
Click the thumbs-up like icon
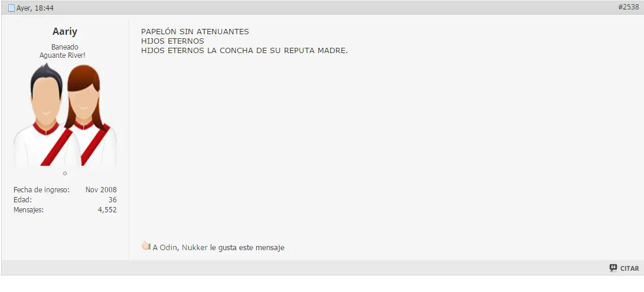click(x=146, y=245)
